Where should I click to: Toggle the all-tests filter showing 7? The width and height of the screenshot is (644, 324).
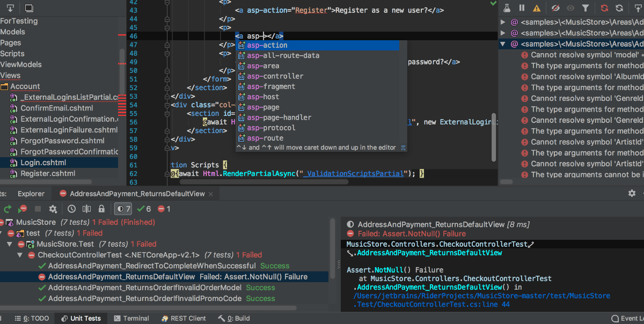click(123, 209)
